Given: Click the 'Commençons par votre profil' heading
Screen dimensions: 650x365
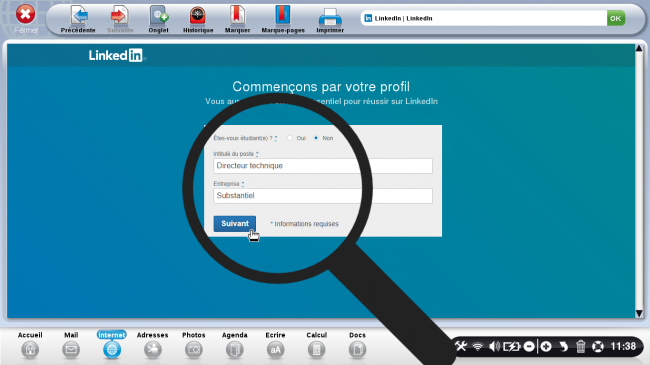Looking at the screenshot, I should click(x=321, y=87).
